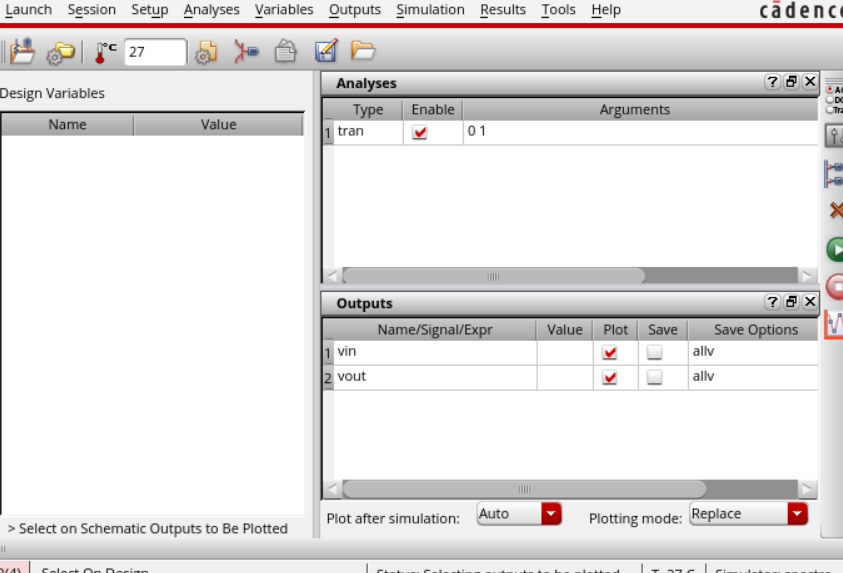Click the Design Variables Name column header

pyautogui.click(x=67, y=125)
